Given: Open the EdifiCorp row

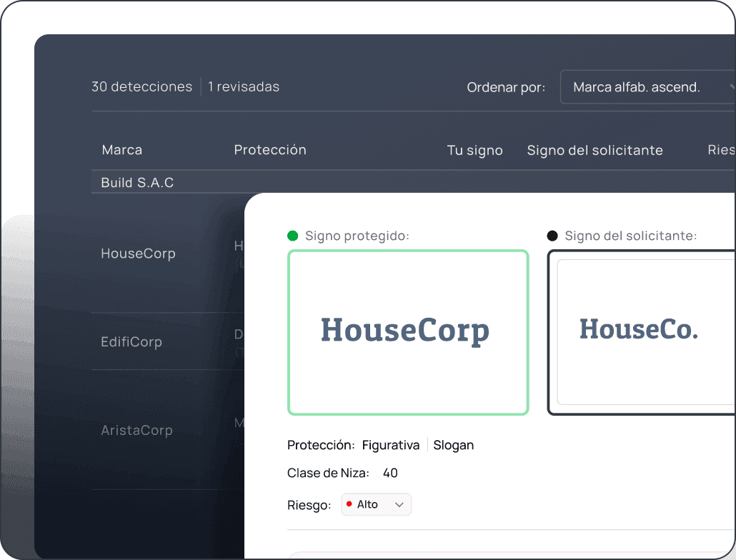Looking at the screenshot, I should (x=131, y=341).
